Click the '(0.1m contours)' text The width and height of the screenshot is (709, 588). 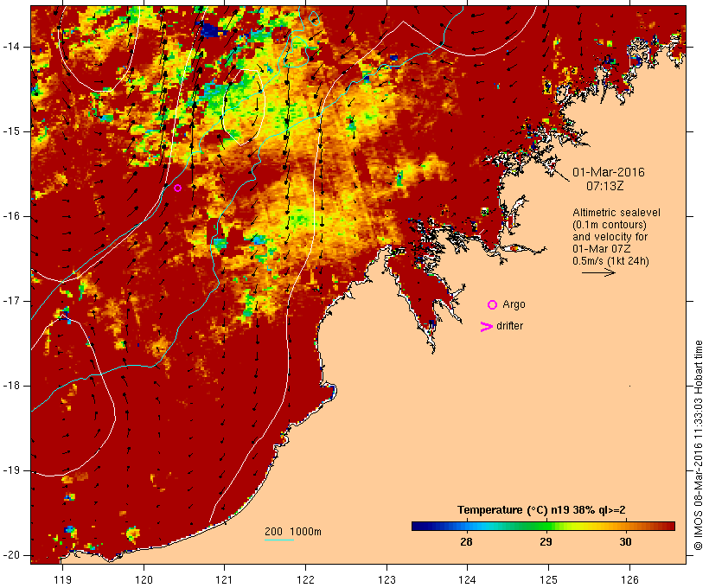point(610,225)
